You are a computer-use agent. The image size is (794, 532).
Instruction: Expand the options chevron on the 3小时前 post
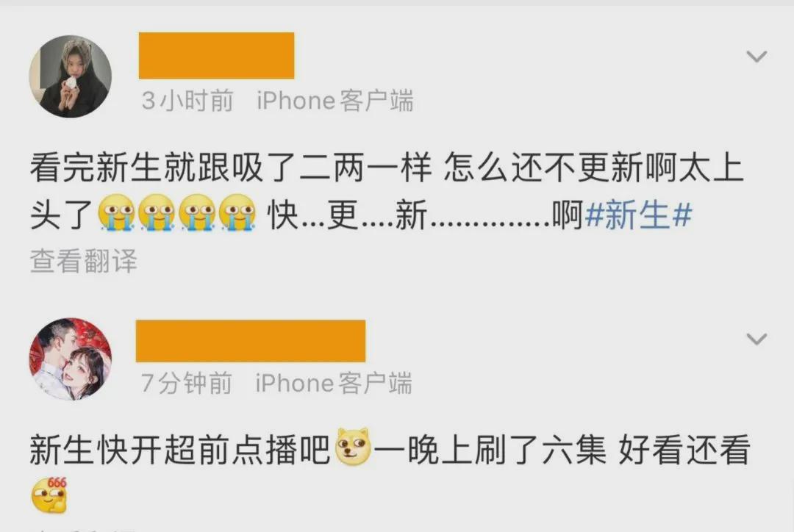click(757, 56)
